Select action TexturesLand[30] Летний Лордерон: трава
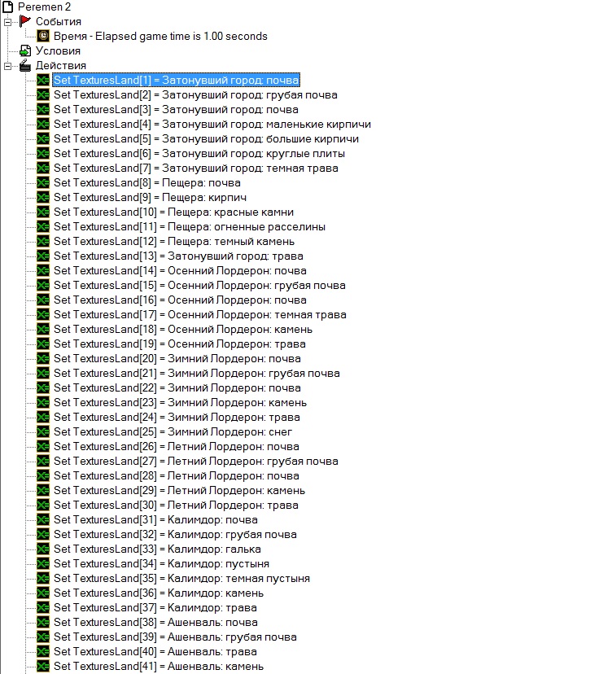616x674 pixels. pyautogui.click(x=176, y=505)
